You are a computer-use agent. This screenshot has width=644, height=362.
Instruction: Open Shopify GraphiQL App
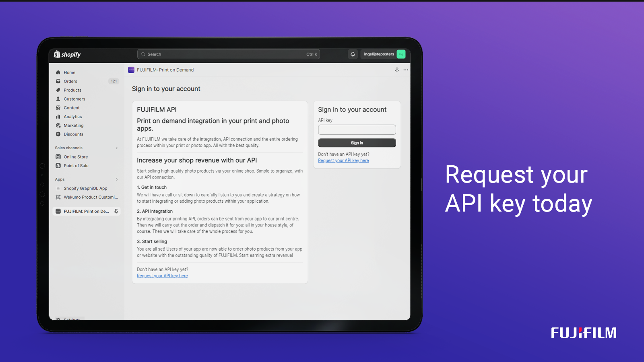pos(87,188)
